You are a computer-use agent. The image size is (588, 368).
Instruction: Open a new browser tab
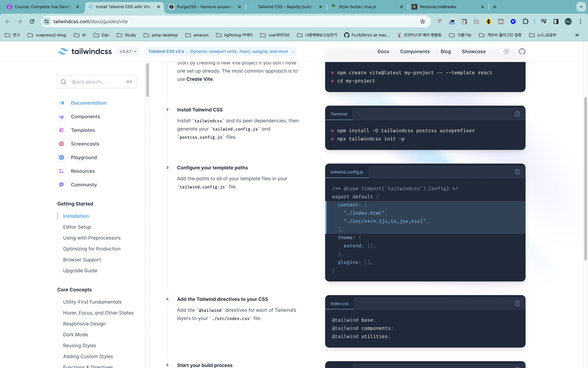495,7
